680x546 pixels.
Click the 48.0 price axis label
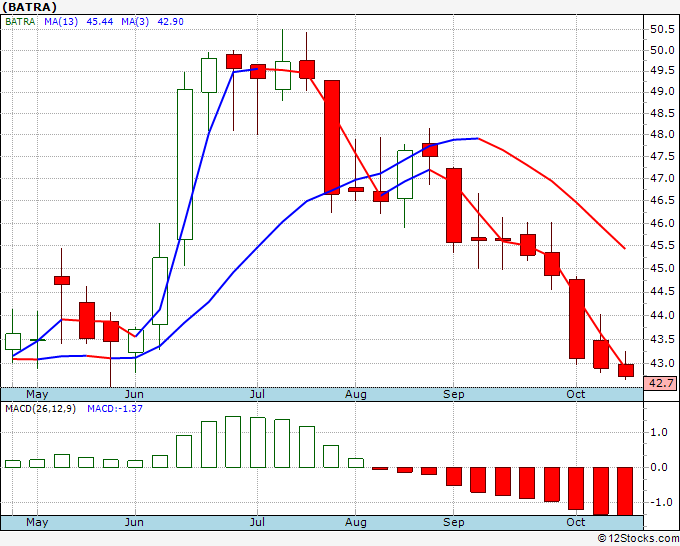pyautogui.click(x=662, y=134)
